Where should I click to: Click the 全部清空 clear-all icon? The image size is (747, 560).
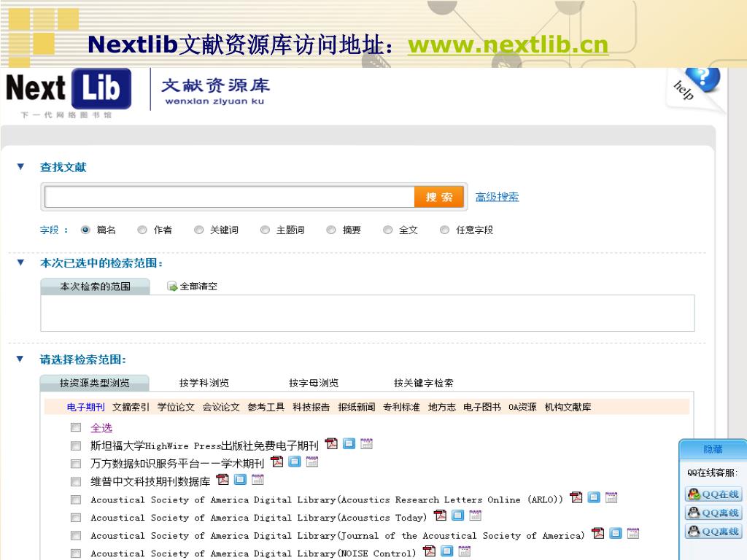tap(172, 286)
